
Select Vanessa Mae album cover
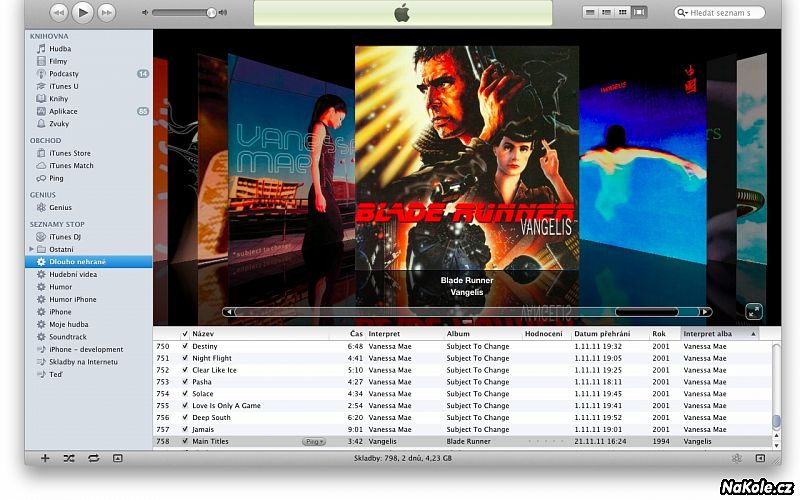[x=291, y=161]
